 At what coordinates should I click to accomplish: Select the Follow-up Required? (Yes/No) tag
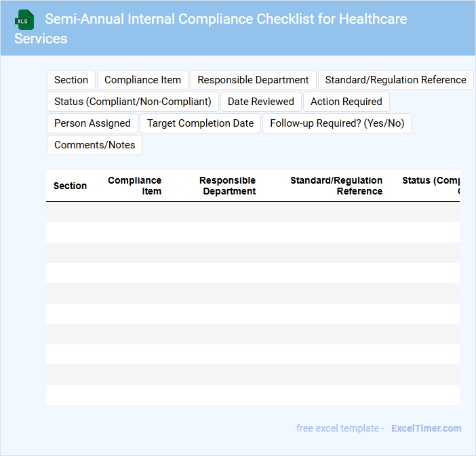337,123
